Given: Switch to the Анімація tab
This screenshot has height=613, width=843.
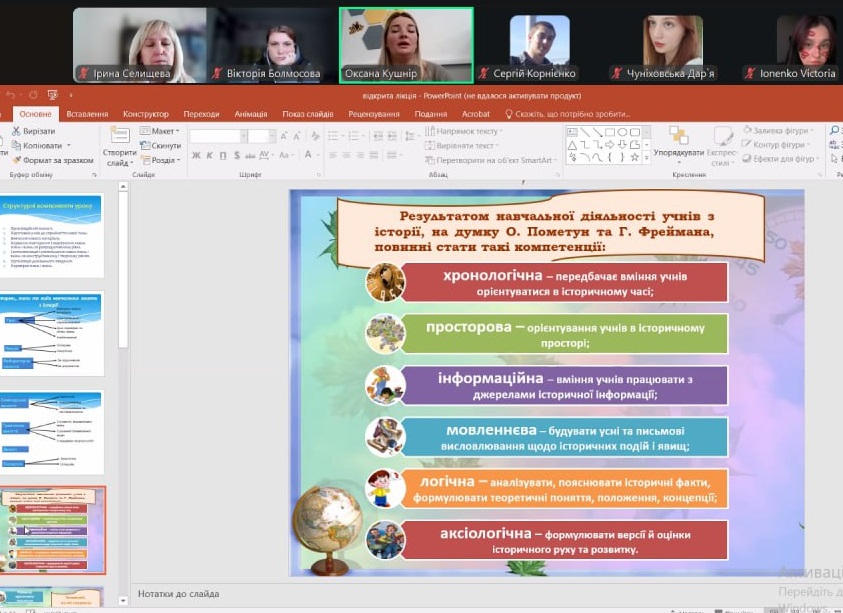Looking at the screenshot, I should click(251, 114).
